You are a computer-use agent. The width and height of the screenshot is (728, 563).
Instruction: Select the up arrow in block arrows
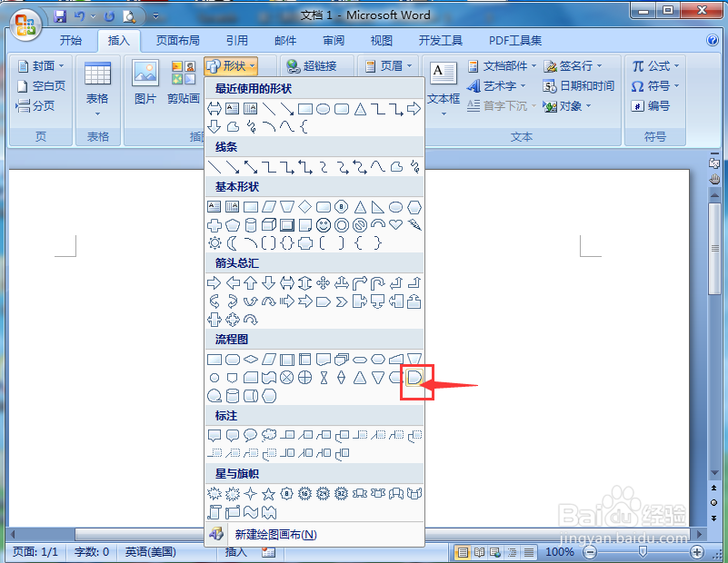click(250, 282)
